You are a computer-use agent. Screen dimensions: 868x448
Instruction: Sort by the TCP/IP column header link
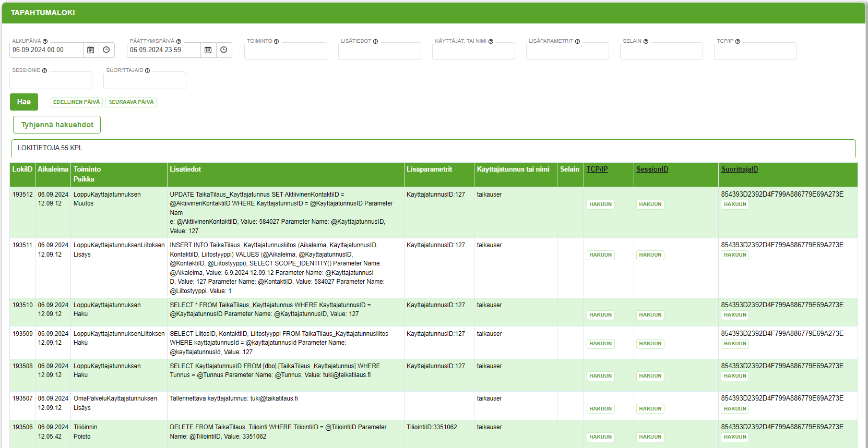point(597,169)
